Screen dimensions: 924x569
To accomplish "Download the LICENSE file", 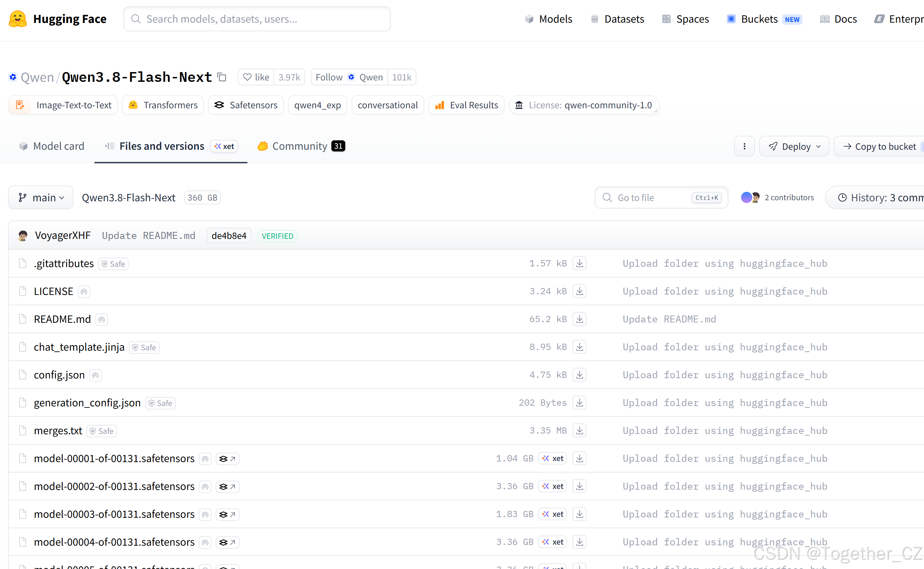I will coord(579,291).
